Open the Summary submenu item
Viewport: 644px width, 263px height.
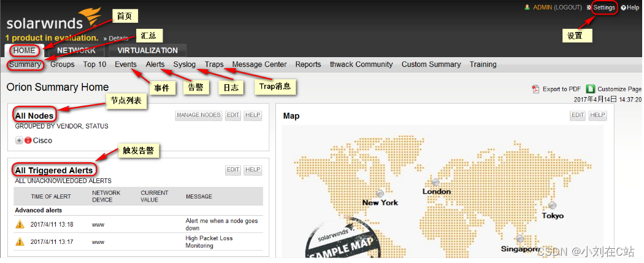click(25, 64)
